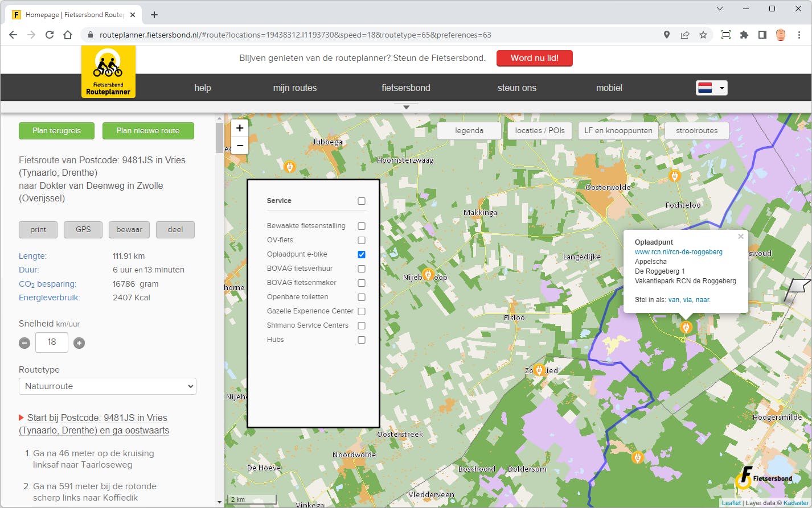Expand the collapsed header arrow below the navbar

(x=406, y=107)
